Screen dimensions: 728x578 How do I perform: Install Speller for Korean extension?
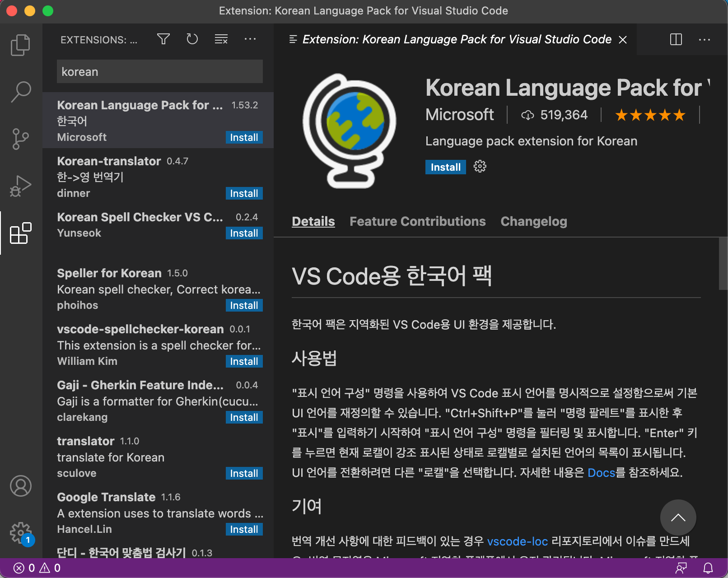coord(244,305)
